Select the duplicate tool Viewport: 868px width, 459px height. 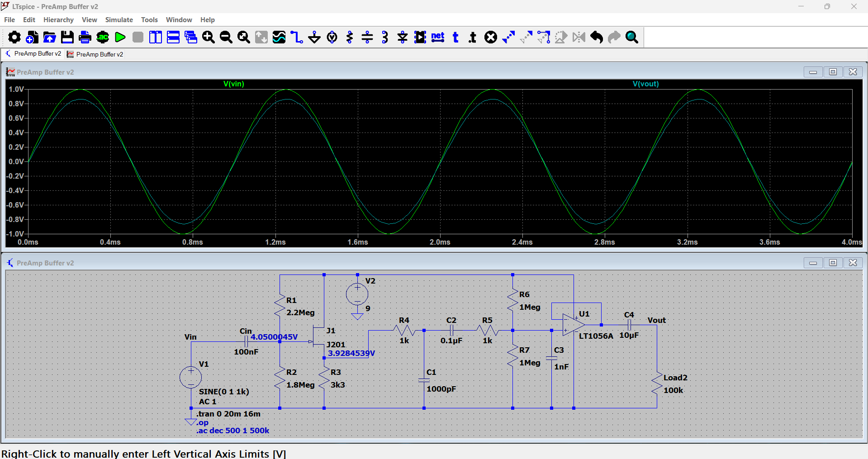508,37
